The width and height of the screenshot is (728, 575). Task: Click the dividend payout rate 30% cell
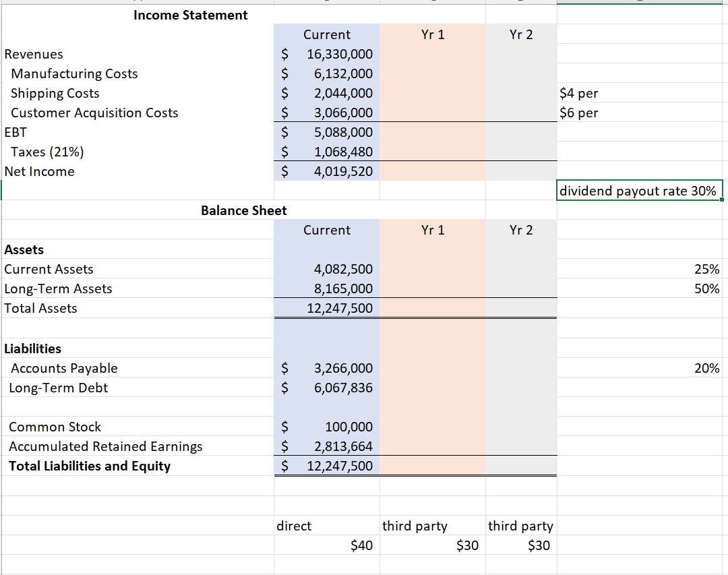(x=639, y=190)
